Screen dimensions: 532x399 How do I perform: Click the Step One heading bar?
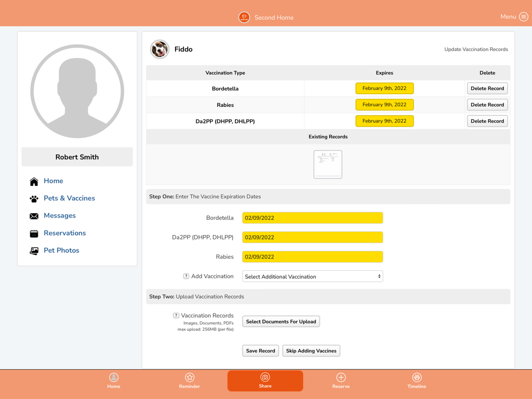point(328,196)
